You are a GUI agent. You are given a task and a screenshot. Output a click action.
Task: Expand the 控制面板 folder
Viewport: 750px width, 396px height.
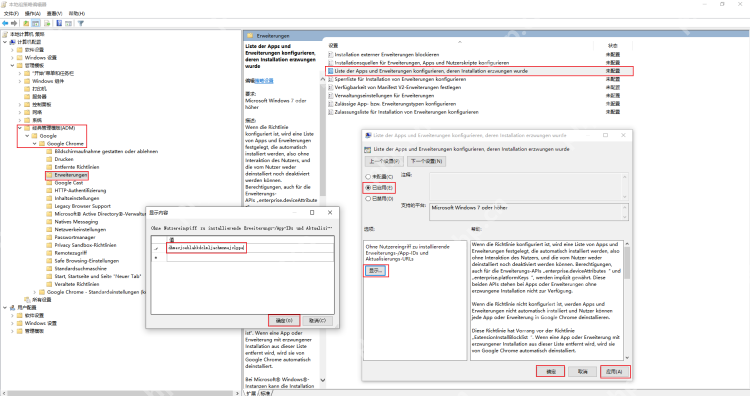click(x=20, y=105)
